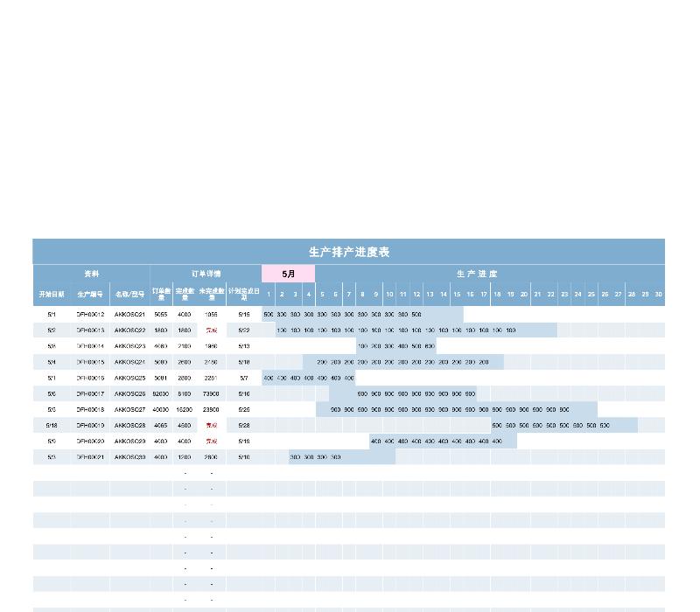Select the pink 5月 month cell
Viewport: 700px width, 612px height.
coord(289,274)
